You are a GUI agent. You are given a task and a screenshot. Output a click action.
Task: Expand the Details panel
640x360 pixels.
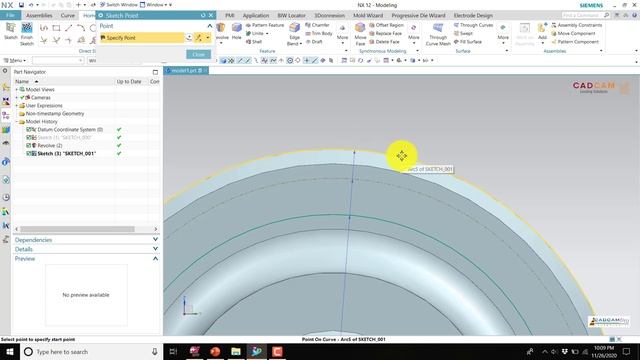pyautogui.click(x=155, y=249)
